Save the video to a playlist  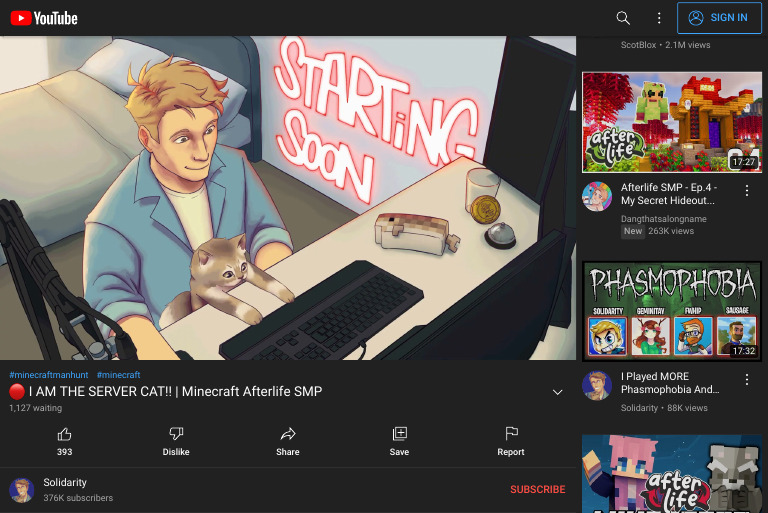pyautogui.click(x=399, y=434)
